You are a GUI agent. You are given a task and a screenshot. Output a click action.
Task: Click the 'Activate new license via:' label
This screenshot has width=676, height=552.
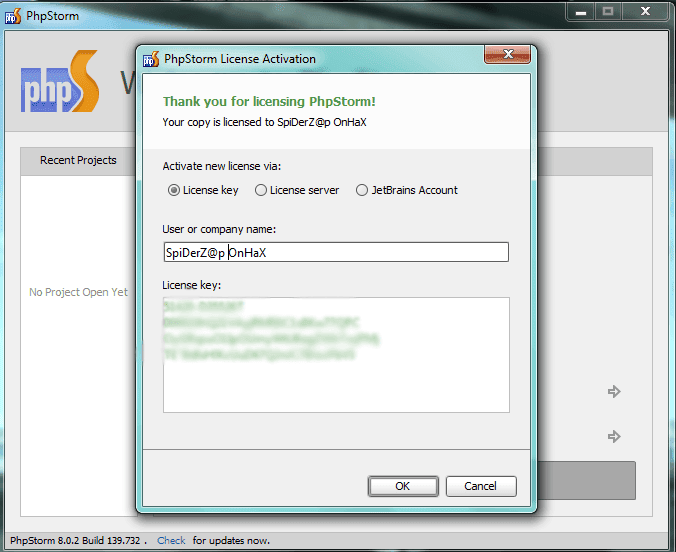(222, 166)
